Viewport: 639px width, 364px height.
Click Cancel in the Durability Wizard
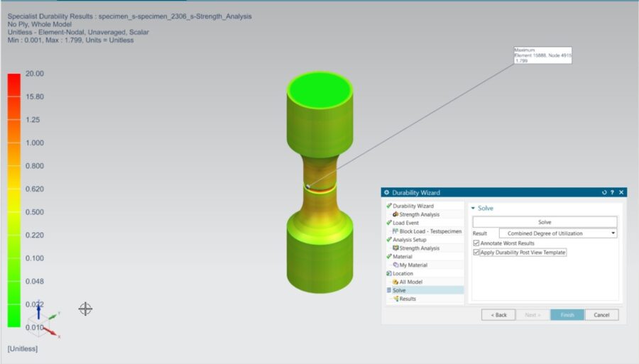click(x=601, y=314)
